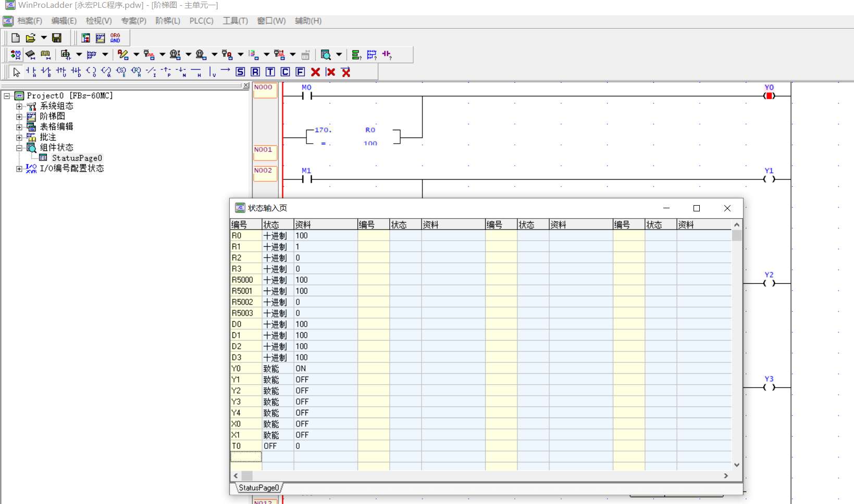The image size is (854, 504).
Task: Select StatusPage0 in the project tree
Action: click(x=77, y=158)
